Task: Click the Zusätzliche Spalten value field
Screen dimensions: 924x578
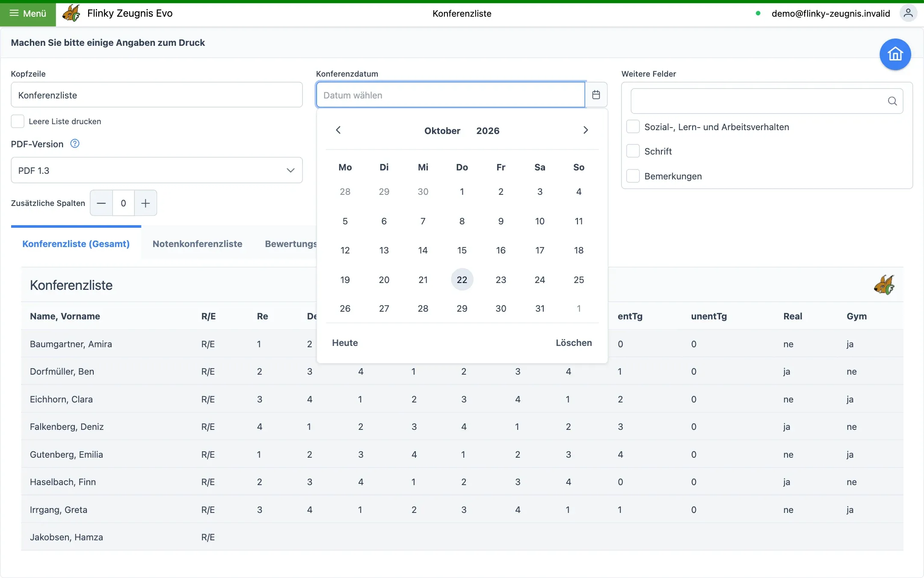Action: pos(123,203)
